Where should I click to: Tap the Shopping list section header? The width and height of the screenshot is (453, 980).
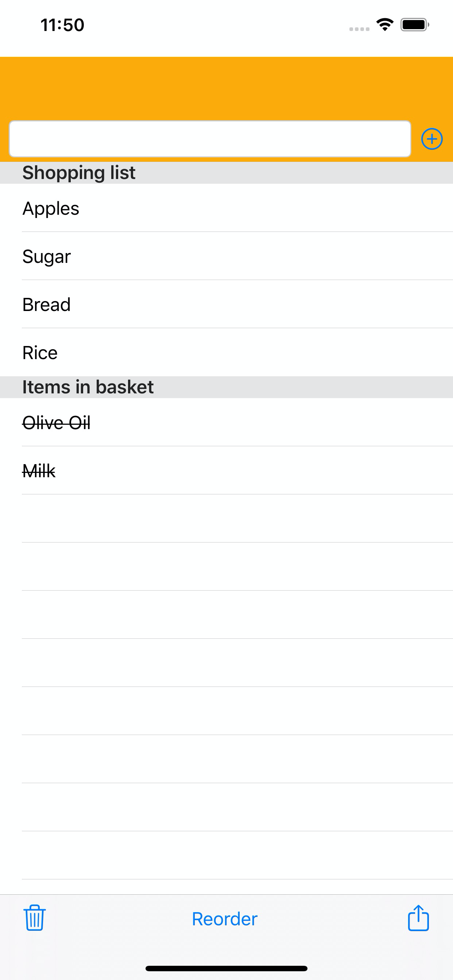coord(226,173)
